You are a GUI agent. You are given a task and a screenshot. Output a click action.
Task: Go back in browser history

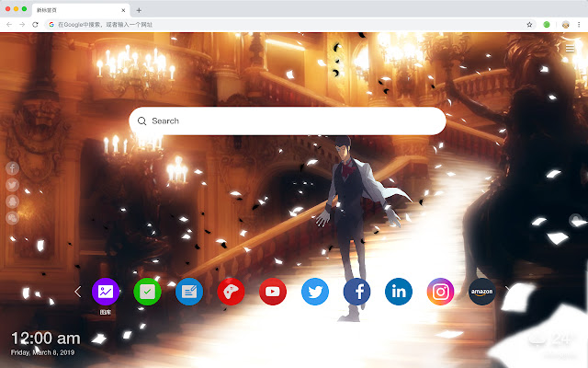9,25
